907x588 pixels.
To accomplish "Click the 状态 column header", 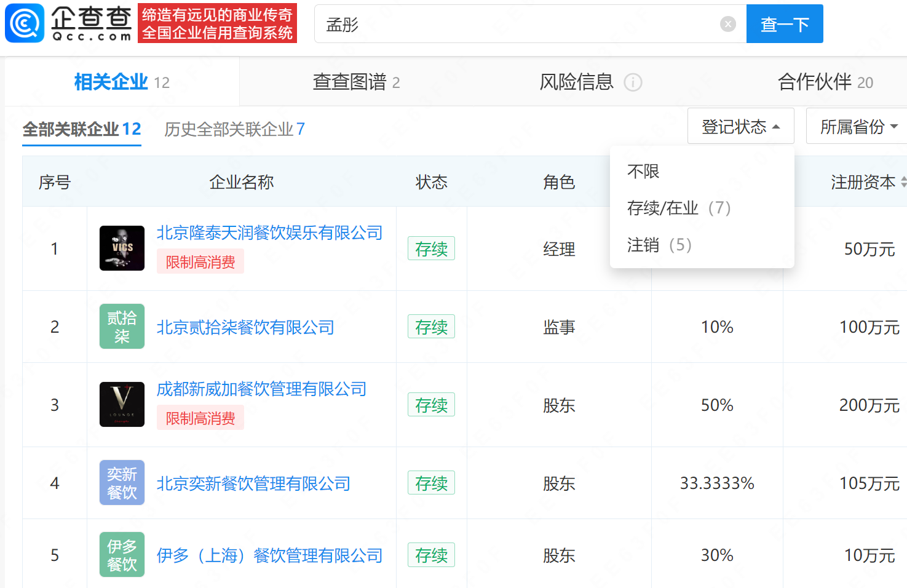I will click(431, 182).
